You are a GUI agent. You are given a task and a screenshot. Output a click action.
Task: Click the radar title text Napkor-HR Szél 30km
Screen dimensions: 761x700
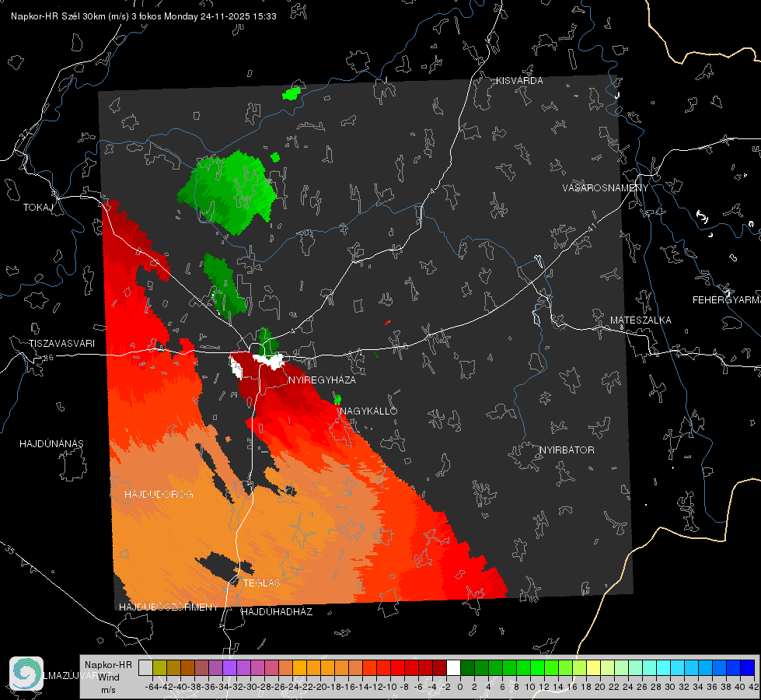[70, 16]
